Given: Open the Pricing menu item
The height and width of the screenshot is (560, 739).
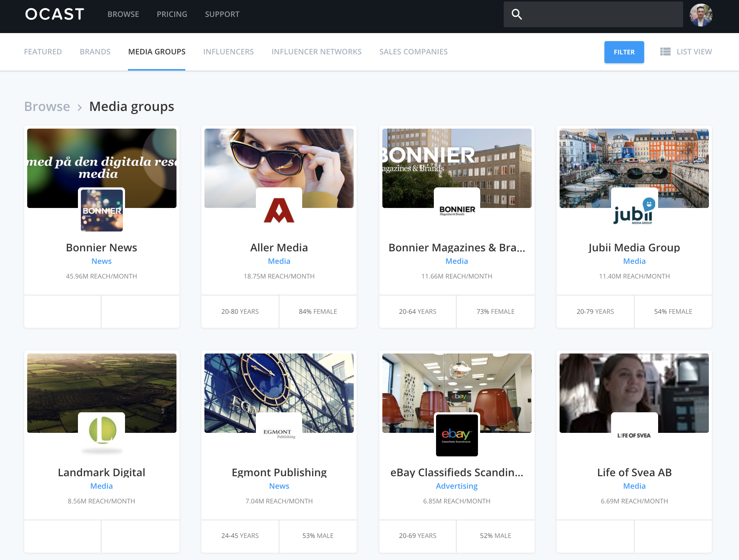Looking at the screenshot, I should [172, 14].
